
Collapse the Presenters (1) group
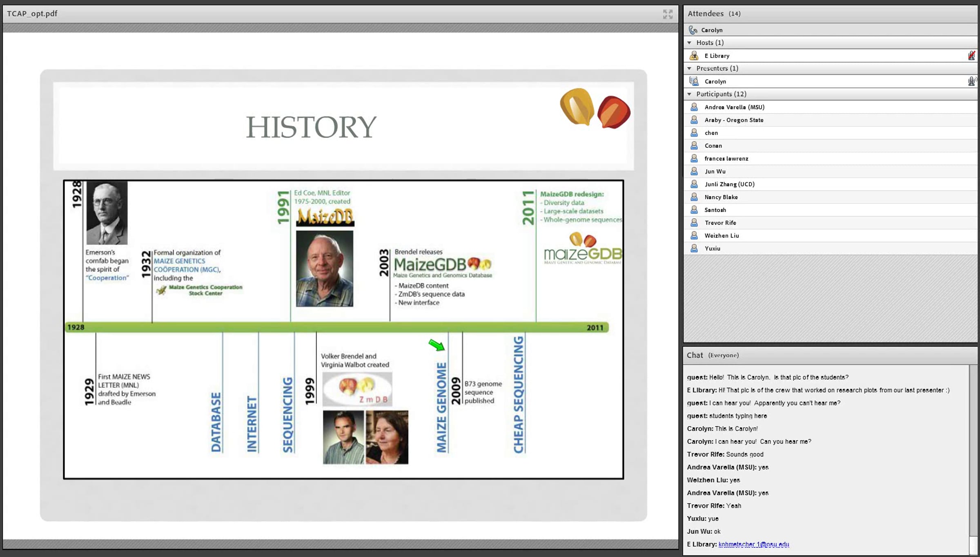690,68
